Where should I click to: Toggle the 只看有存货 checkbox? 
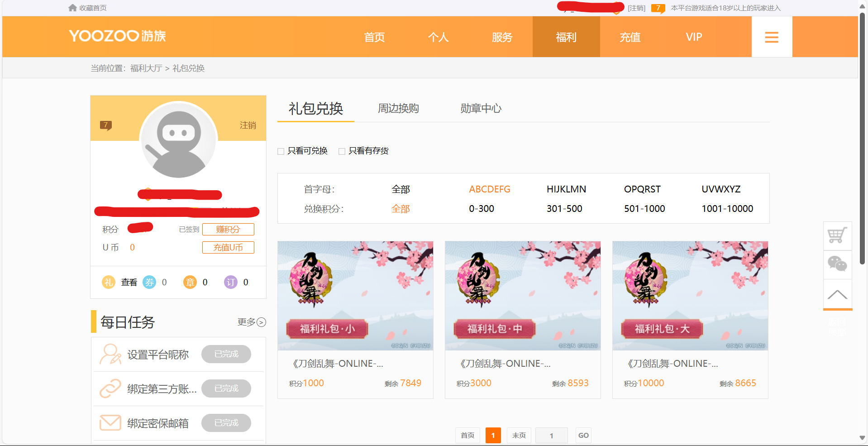[342, 151]
